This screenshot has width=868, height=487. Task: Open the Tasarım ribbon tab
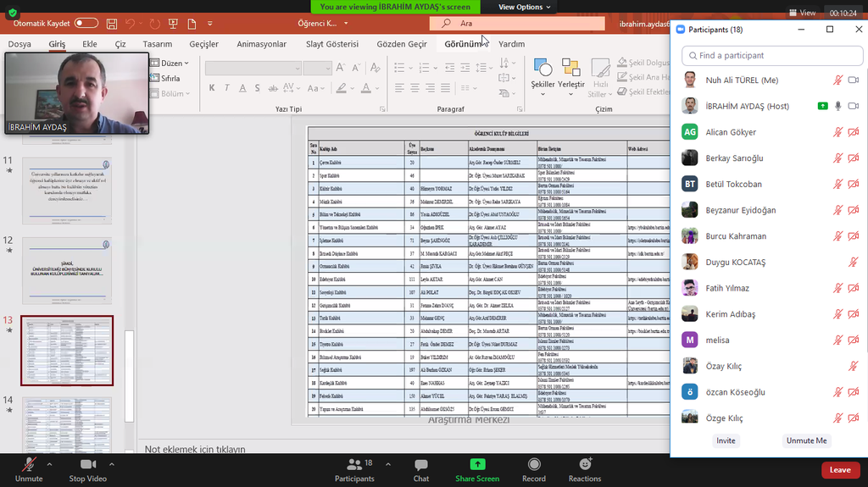(157, 44)
